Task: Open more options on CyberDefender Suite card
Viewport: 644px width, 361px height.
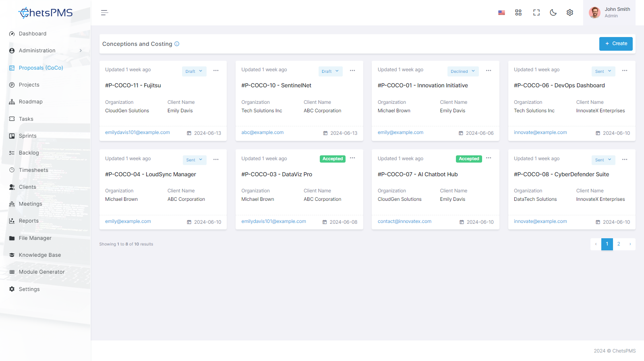Action: (625, 160)
